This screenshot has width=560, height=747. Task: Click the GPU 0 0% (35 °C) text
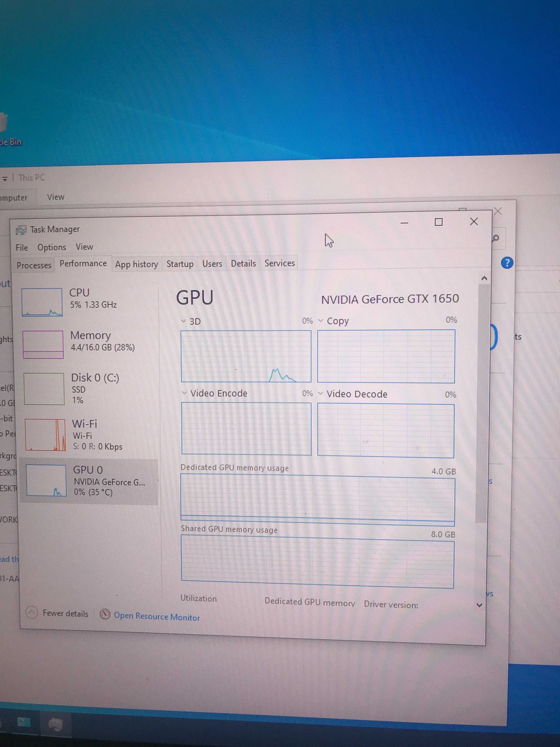93,492
